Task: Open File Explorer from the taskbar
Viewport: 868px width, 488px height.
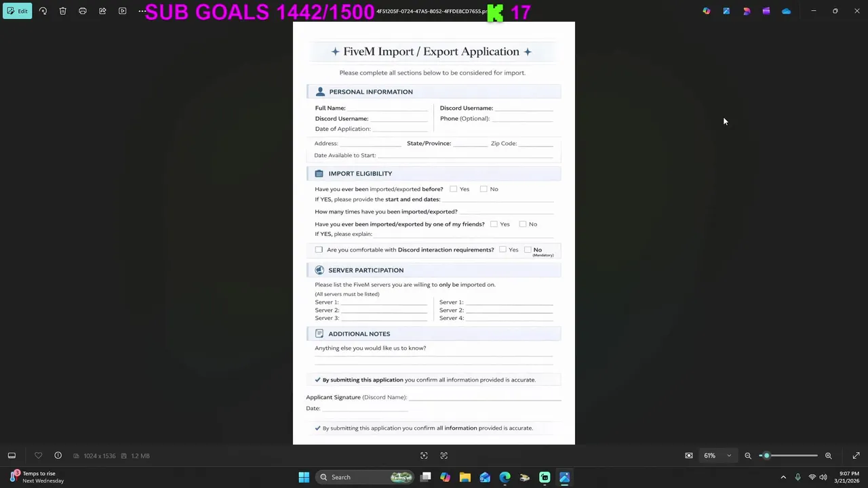Action: (x=465, y=477)
